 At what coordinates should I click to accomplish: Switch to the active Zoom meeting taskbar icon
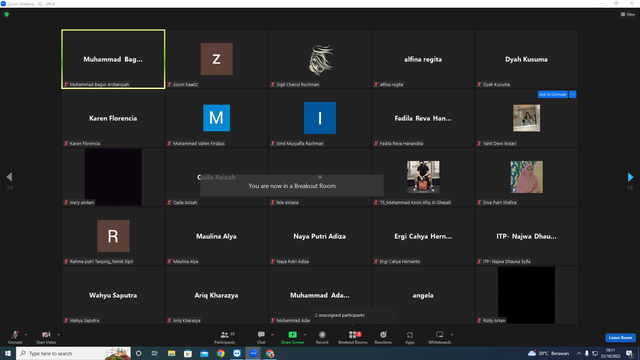(253, 353)
